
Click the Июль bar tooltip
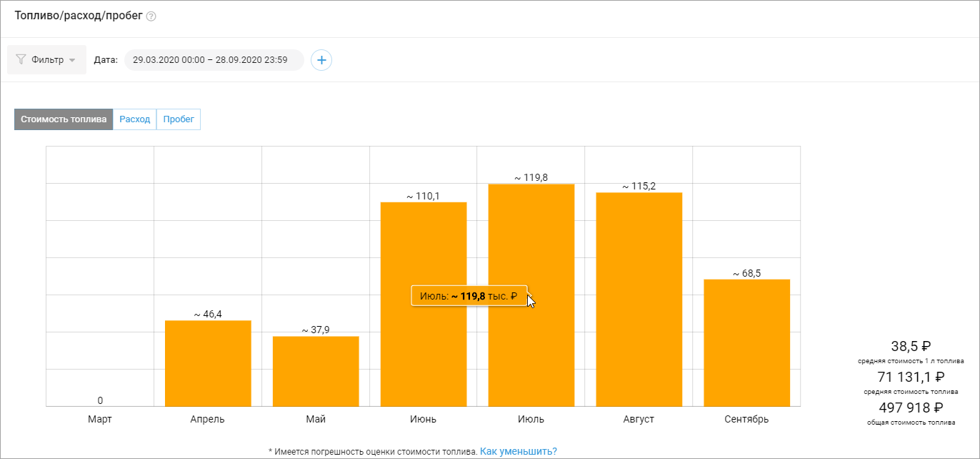pyautogui.click(x=469, y=296)
